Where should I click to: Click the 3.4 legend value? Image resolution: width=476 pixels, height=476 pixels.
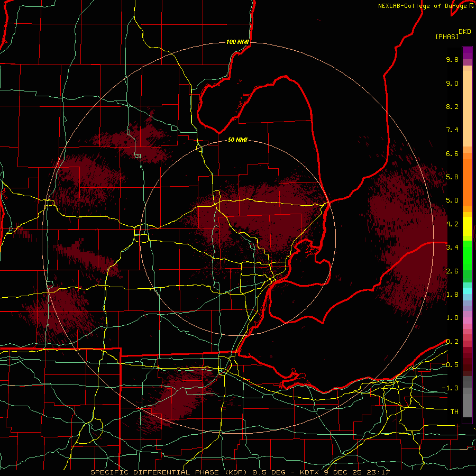coord(452,248)
